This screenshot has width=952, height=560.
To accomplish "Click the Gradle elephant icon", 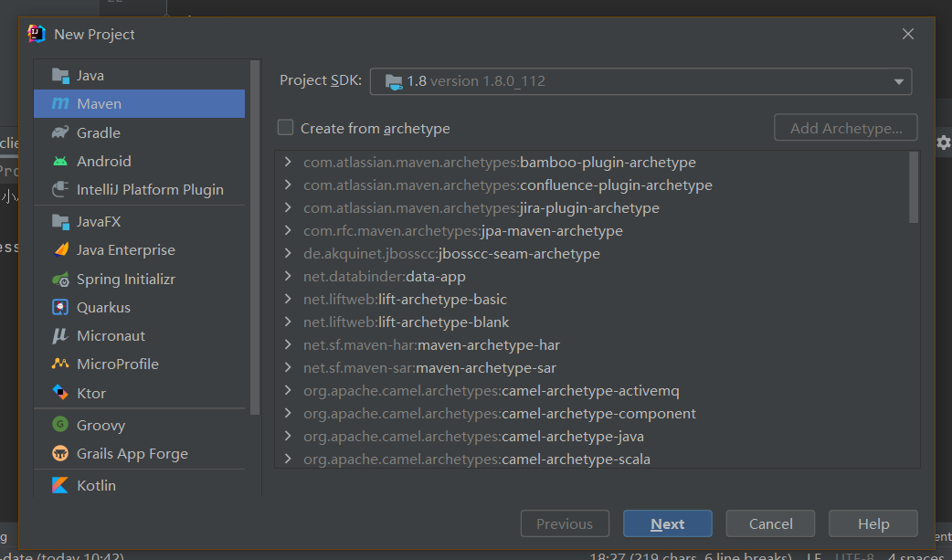I will 60,132.
